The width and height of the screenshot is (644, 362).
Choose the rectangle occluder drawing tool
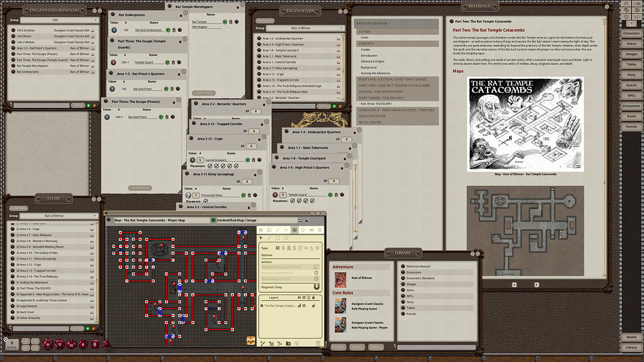click(278, 238)
